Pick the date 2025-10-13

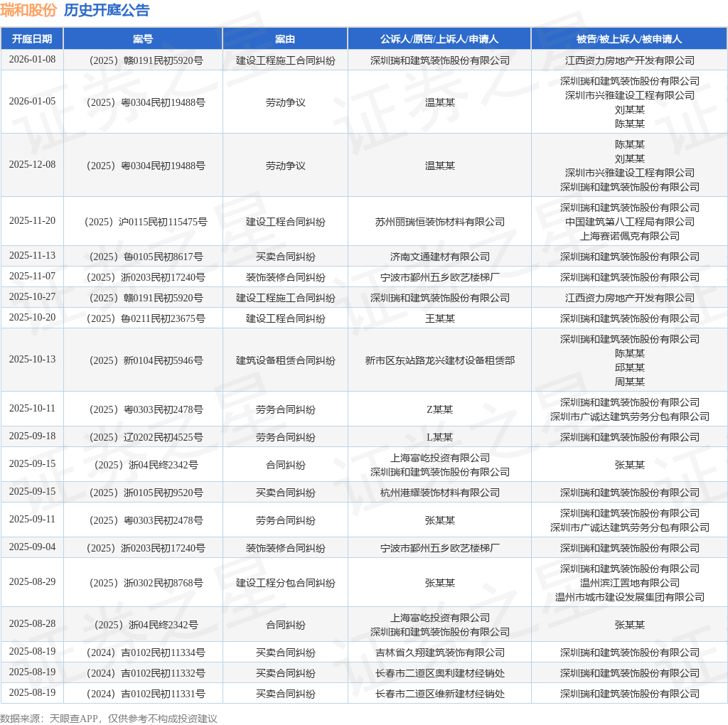click(x=32, y=359)
